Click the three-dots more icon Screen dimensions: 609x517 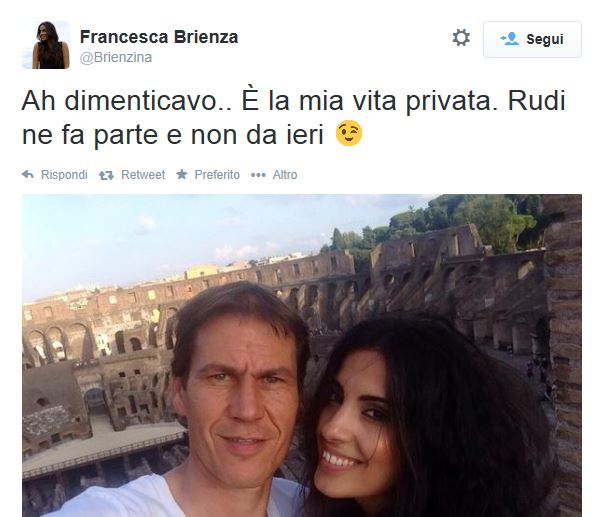(258, 175)
